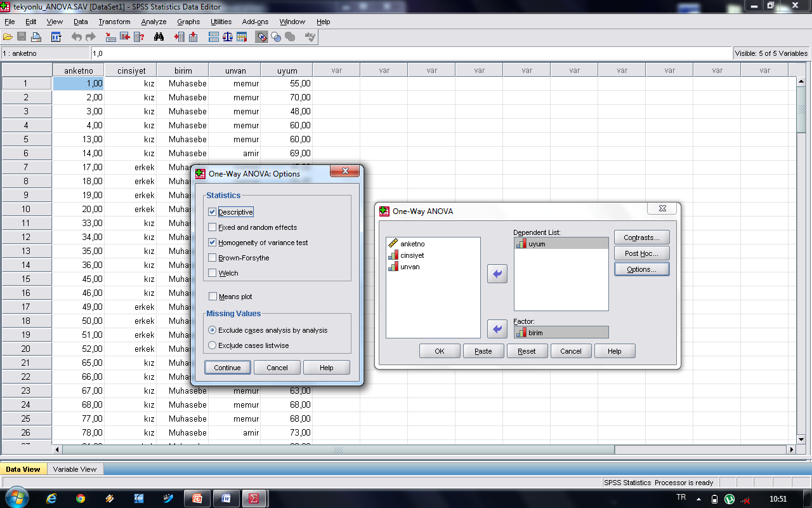Viewport: 812px width, 508px height.
Task: Enable Fixed and random effects
Action: click(213, 227)
